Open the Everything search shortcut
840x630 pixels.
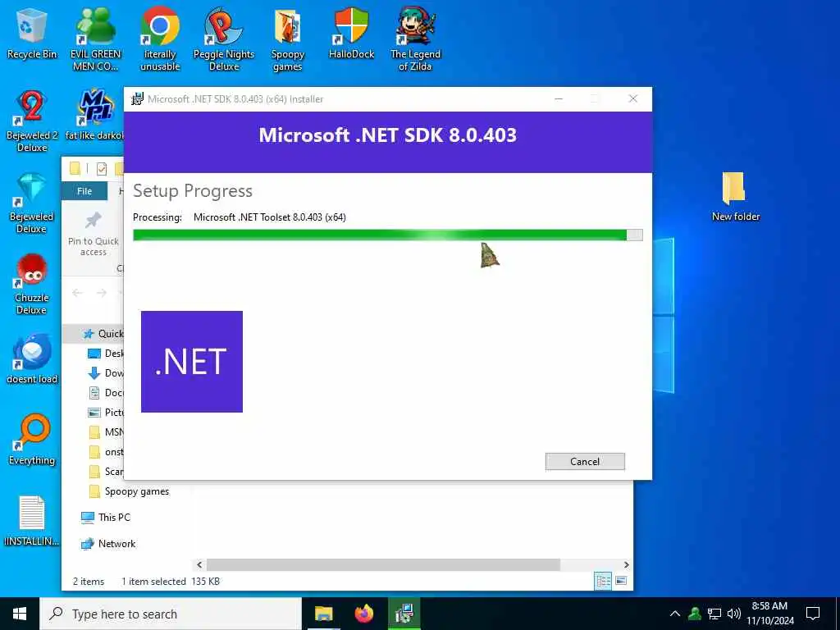[32, 441]
